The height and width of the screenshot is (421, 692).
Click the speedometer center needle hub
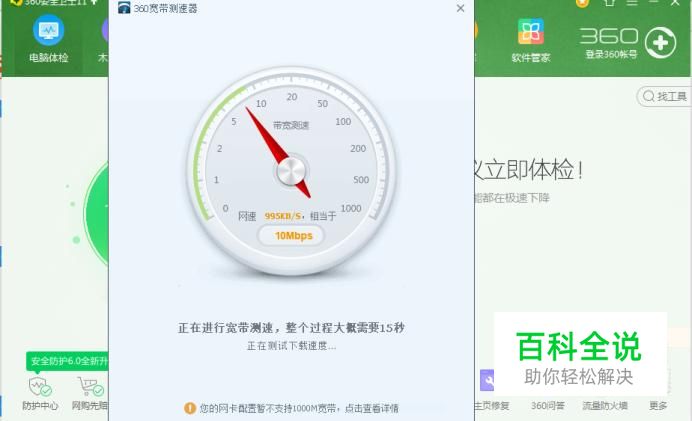[291, 170]
